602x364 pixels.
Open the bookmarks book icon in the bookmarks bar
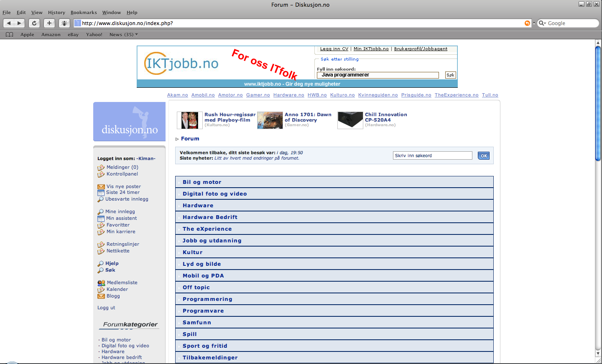[9, 35]
